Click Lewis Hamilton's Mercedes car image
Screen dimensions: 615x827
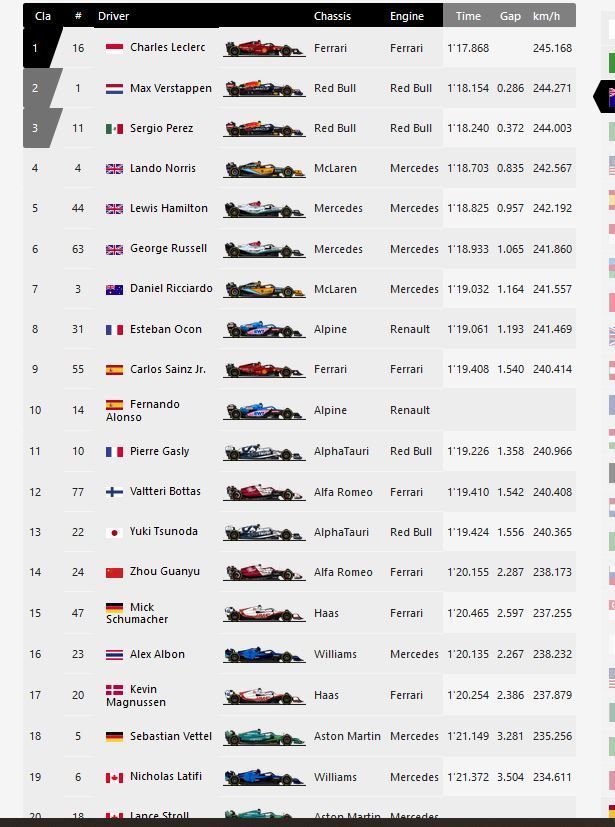point(263,209)
